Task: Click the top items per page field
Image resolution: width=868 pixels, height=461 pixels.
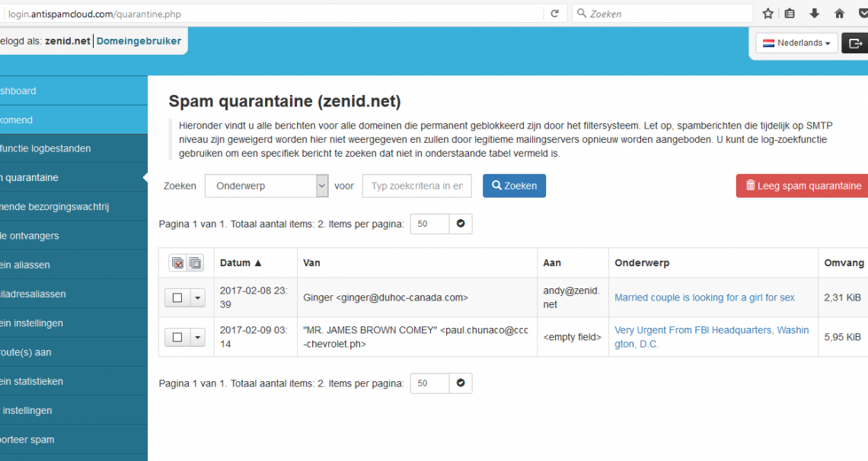Action: (x=429, y=224)
